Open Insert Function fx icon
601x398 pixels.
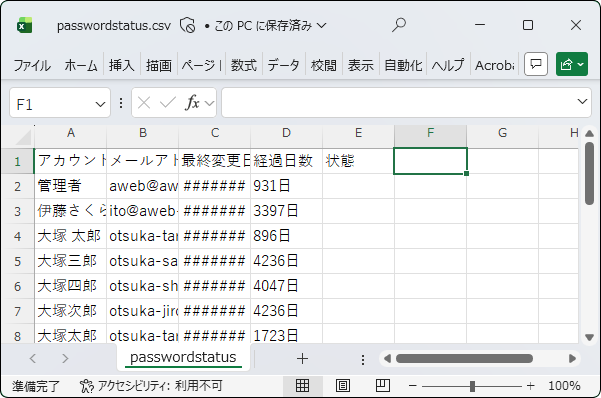coord(192,103)
